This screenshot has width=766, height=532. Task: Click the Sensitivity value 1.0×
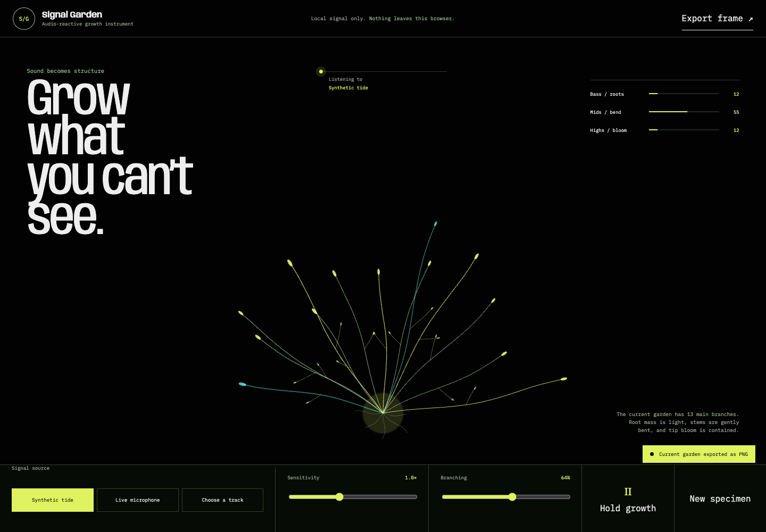pyautogui.click(x=411, y=478)
